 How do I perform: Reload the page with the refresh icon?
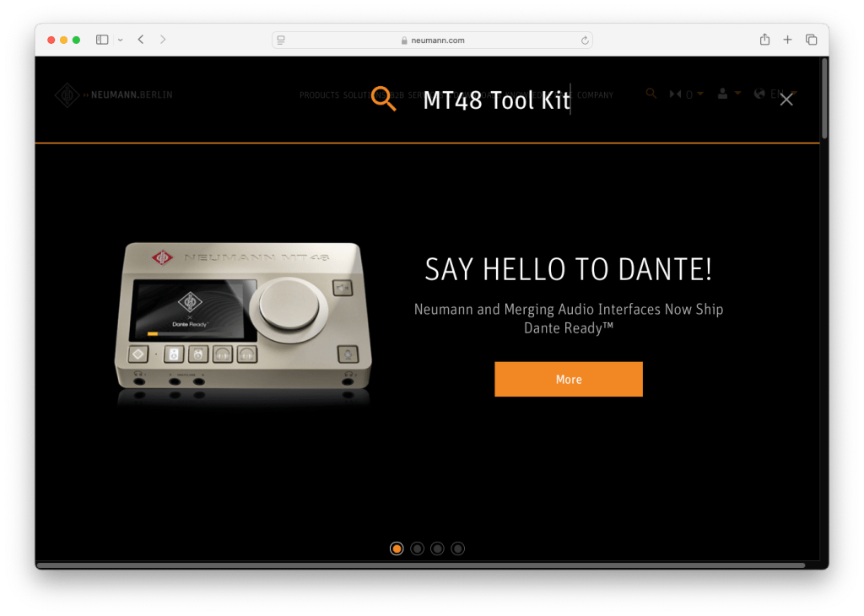584,41
